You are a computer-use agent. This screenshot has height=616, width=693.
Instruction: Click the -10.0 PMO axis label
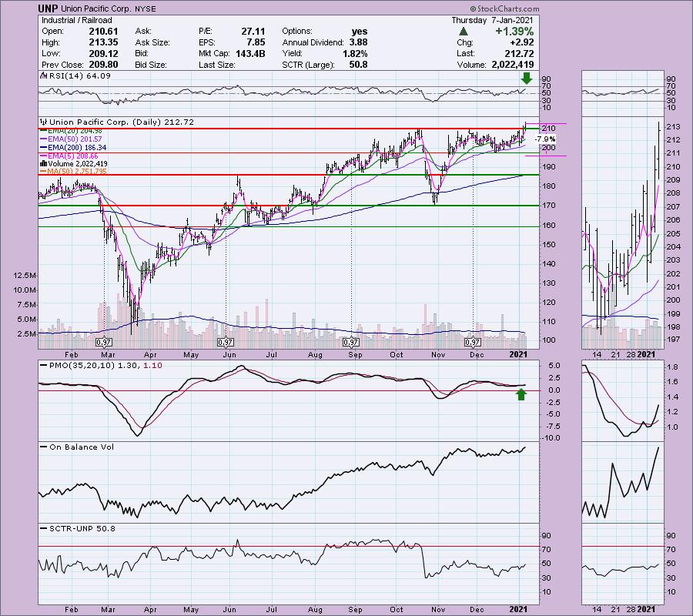551,438
